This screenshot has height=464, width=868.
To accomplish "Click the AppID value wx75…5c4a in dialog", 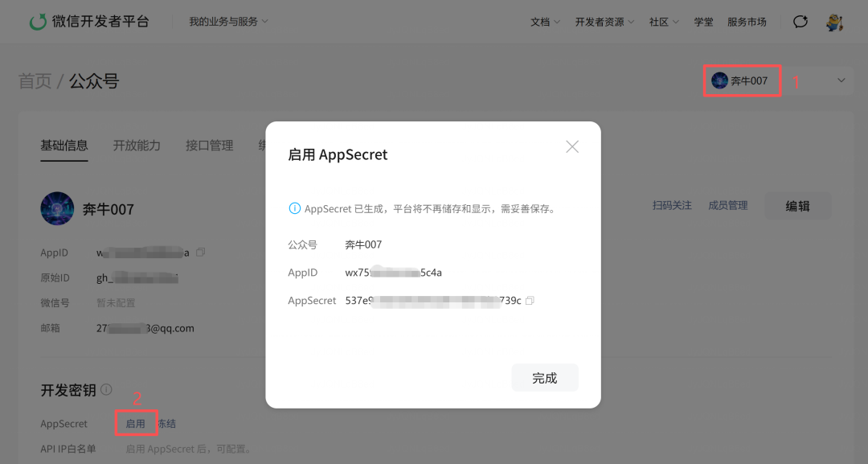I will coord(393,273).
